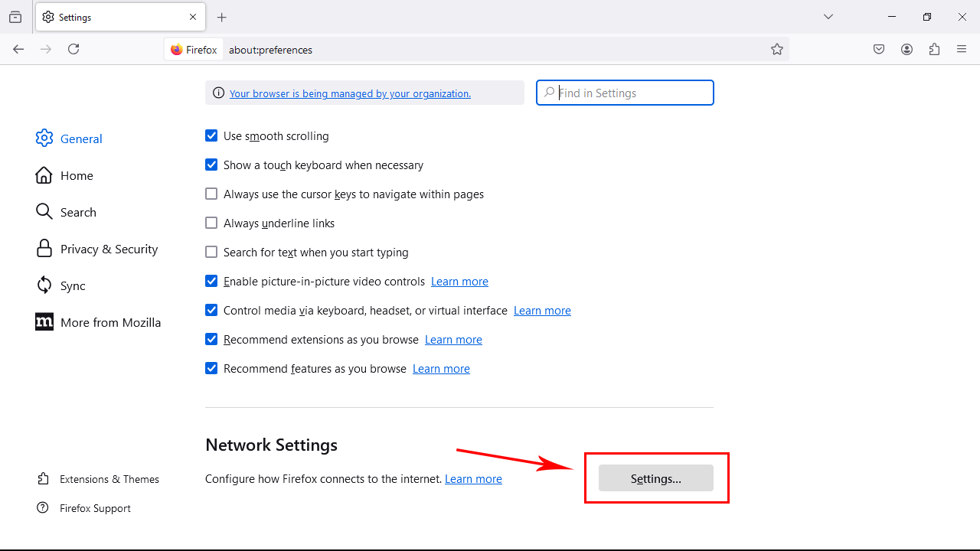
Task: Open the tab history sidebar icon
Action: 15,16
